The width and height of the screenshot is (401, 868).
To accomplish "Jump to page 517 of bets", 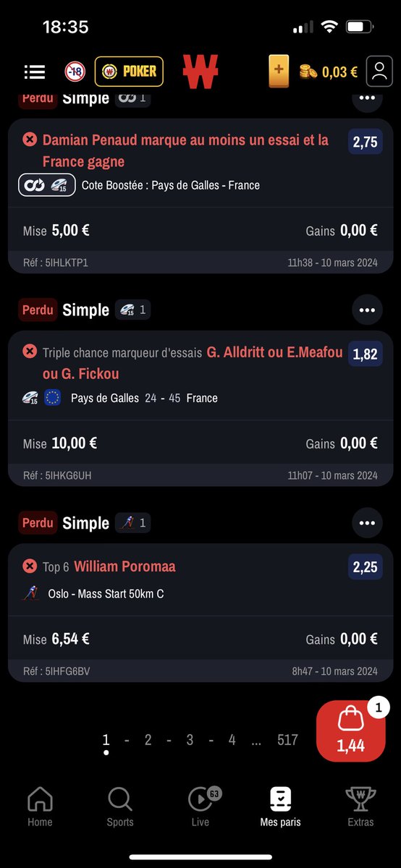I will coord(287,739).
